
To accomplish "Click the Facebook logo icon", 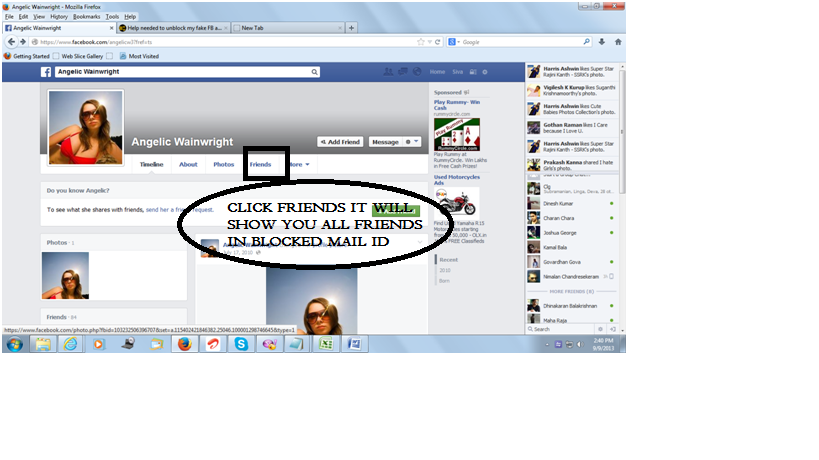I will click(46, 72).
